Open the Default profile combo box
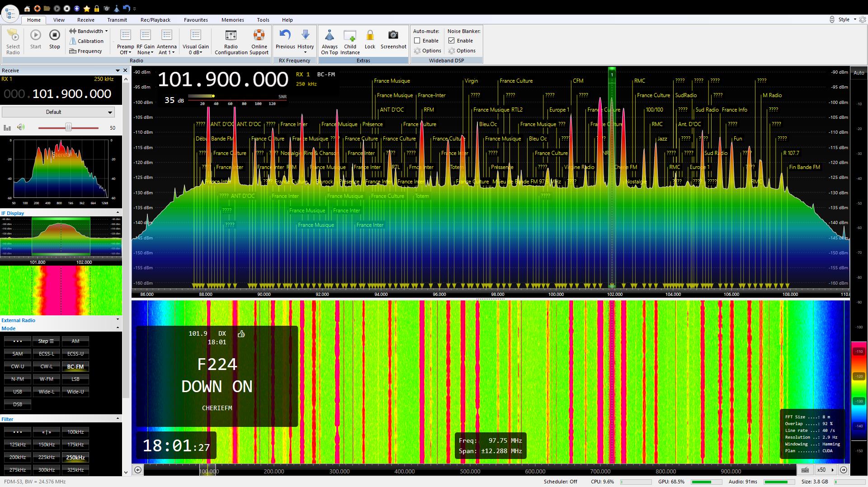 pos(58,112)
